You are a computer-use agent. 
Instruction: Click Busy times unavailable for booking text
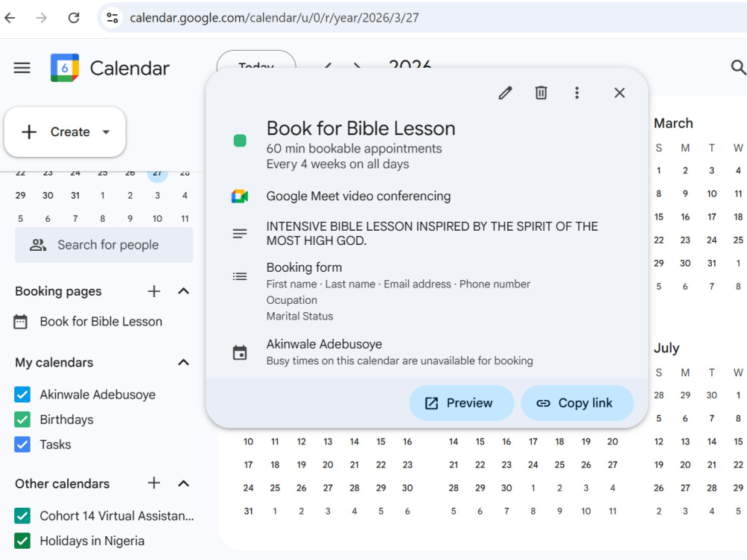click(400, 361)
